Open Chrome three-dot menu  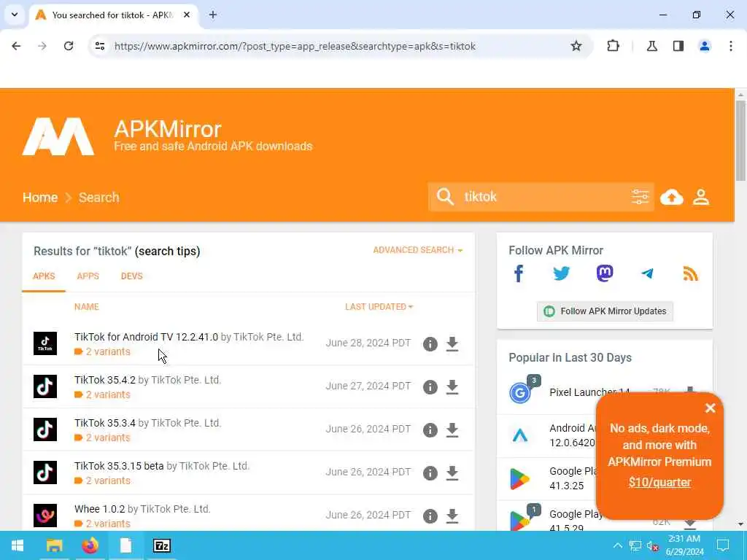pos(731,46)
